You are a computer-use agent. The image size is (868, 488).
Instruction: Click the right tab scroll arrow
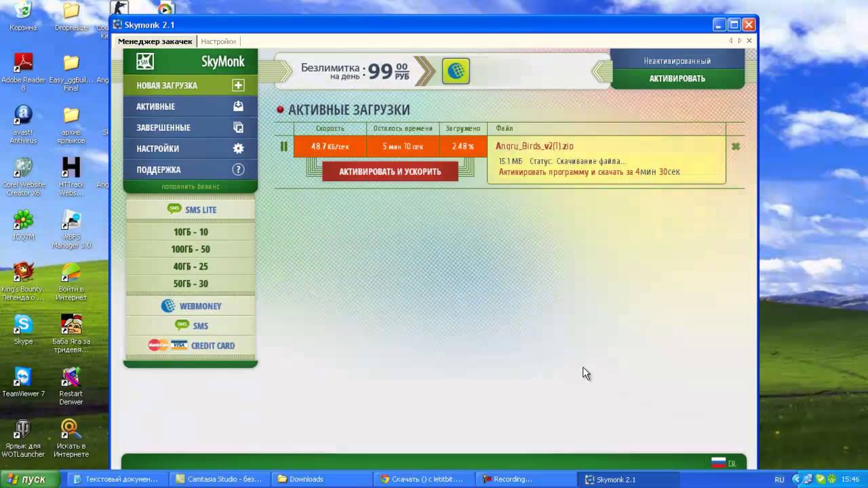(740, 41)
